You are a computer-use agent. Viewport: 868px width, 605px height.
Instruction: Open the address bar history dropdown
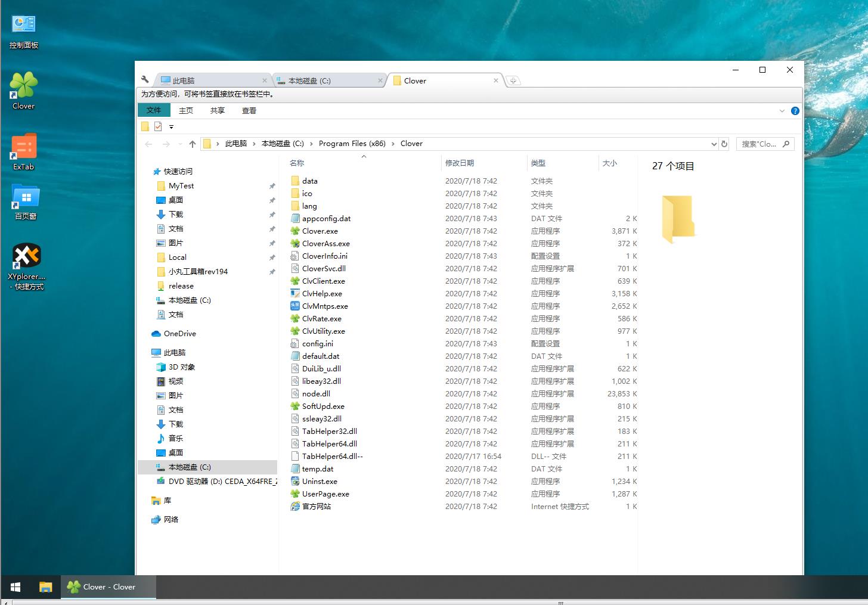point(714,144)
